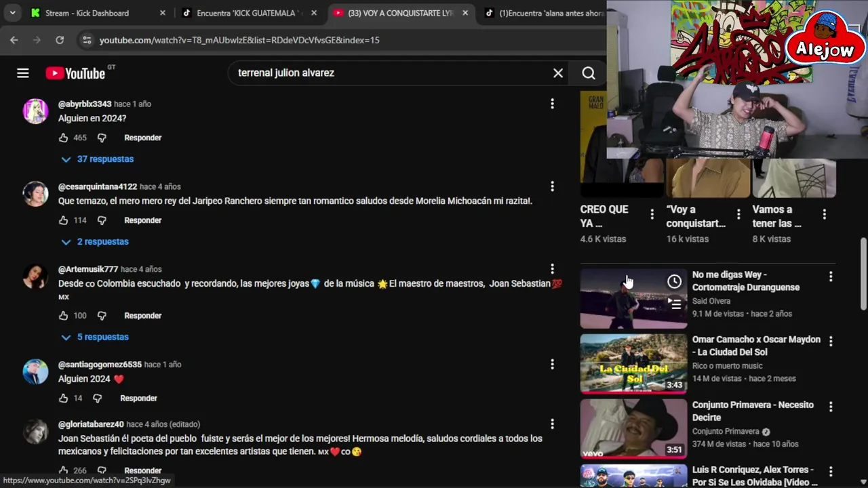This screenshot has width=868, height=488.
Task: Add 'No me digas Wey' to Watch Later
Action: point(675,281)
